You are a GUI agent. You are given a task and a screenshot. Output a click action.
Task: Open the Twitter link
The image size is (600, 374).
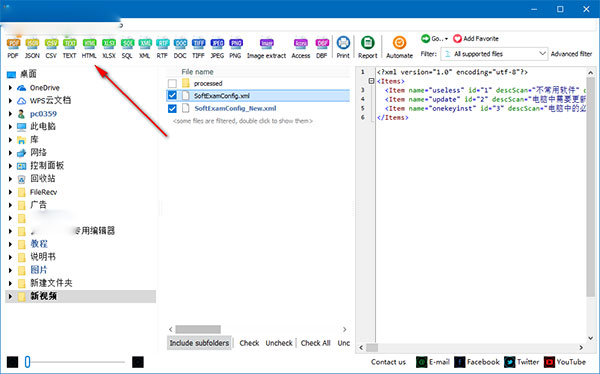[522, 362]
